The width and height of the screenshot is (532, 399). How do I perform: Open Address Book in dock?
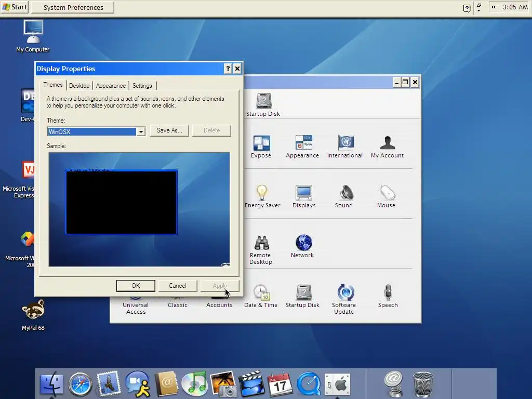click(166, 384)
